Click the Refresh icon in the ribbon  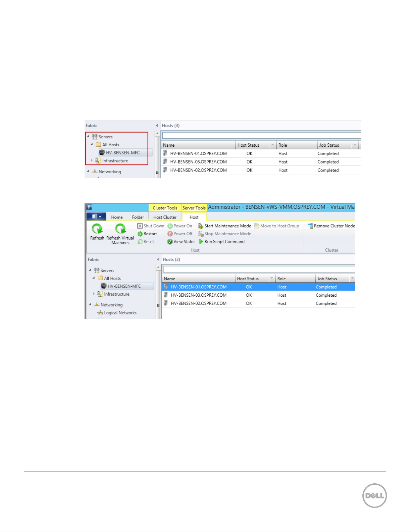coord(97,229)
